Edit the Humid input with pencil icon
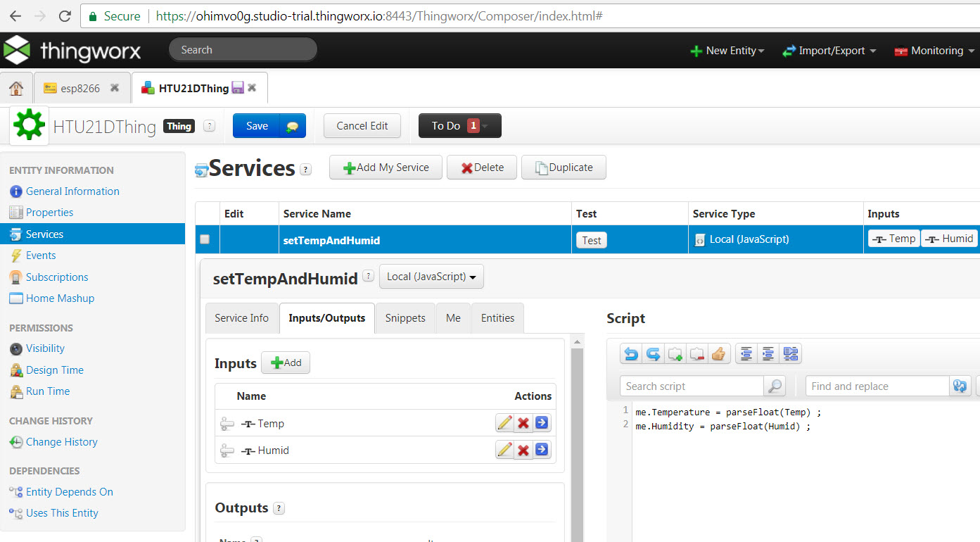980x542 pixels. pyautogui.click(x=504, y=450)
